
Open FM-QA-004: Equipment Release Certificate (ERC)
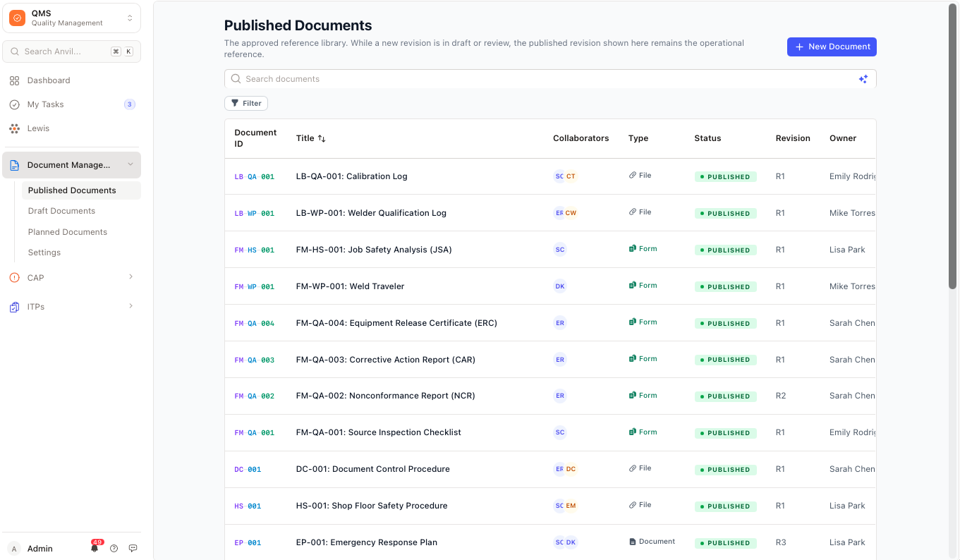point(396,323)
